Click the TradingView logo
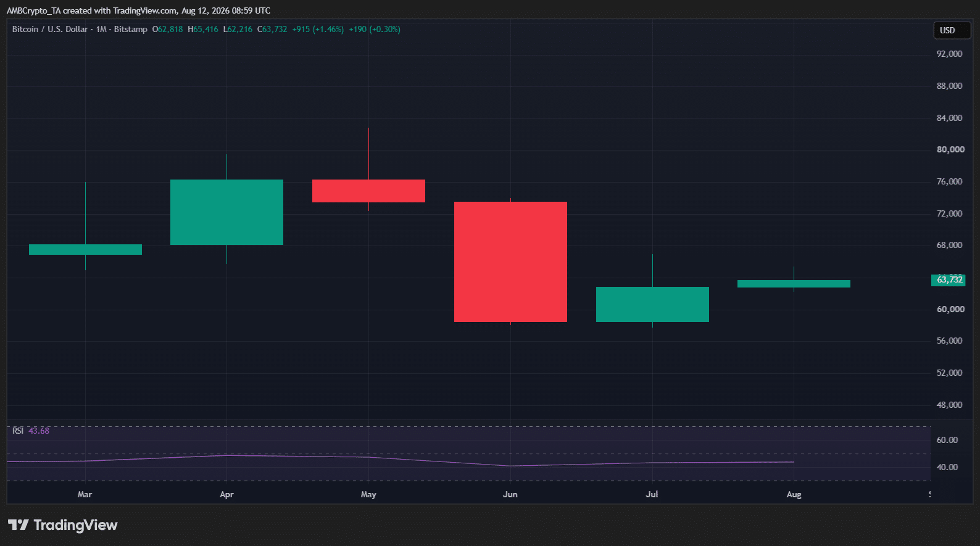This screenshot has width=980, height=546. click(x=62, y=525)
